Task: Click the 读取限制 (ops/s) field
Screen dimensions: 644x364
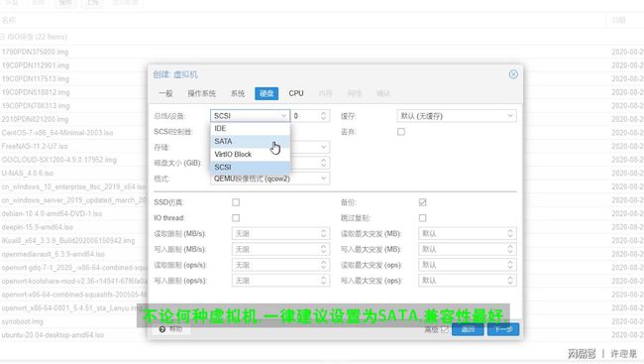Action: tap(280, 265)
